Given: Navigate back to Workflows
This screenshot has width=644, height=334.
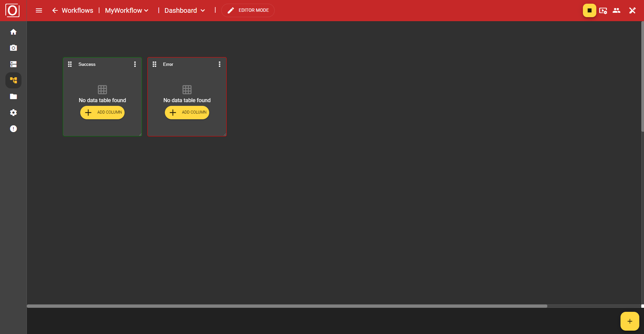Looking at the screenshot, I should 73,10.
